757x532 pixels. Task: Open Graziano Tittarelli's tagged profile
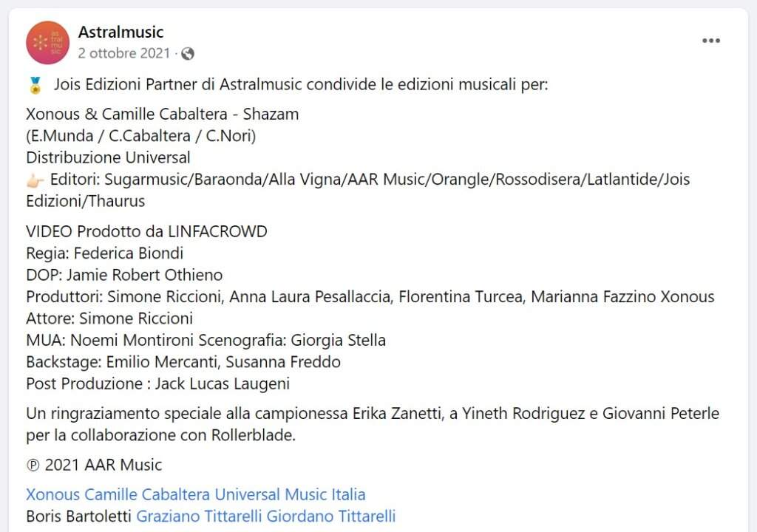(199, 516)
